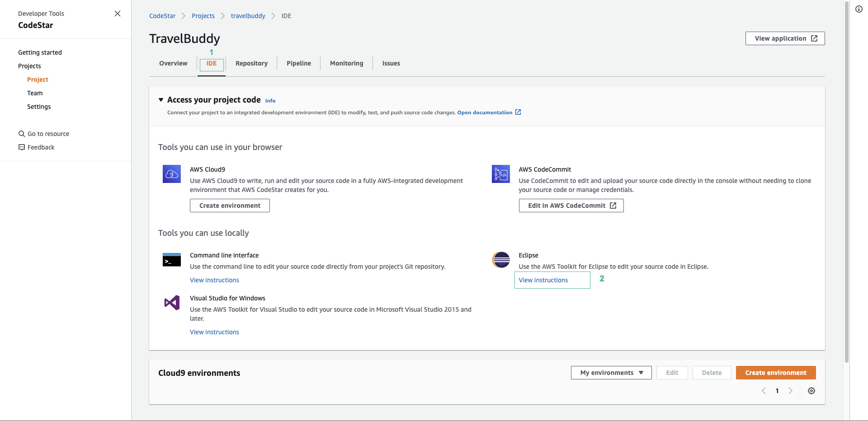
Task: Open the Issues tab
Action: [391, 63]
